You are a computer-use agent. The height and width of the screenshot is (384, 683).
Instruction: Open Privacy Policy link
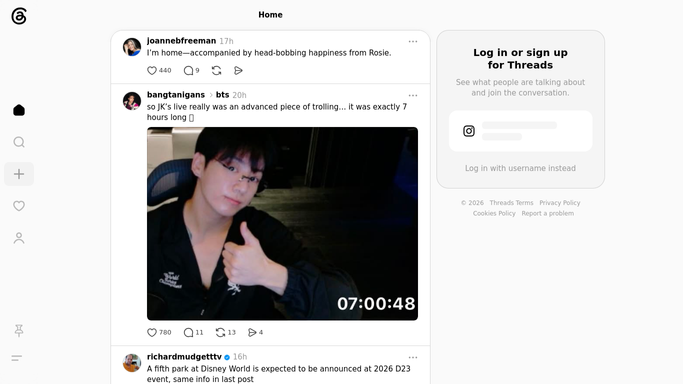click(560, 203)
